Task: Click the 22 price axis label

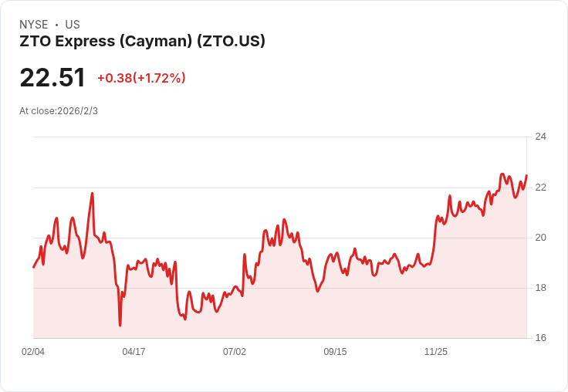Action: [x=541, y=188]
